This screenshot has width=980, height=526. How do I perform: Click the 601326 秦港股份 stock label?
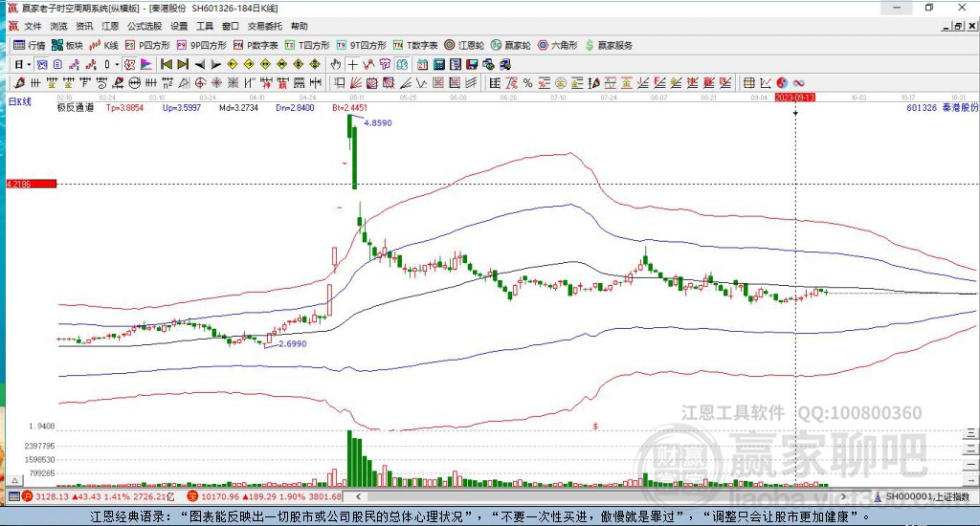pyautogui.click(x=942, y=107)
